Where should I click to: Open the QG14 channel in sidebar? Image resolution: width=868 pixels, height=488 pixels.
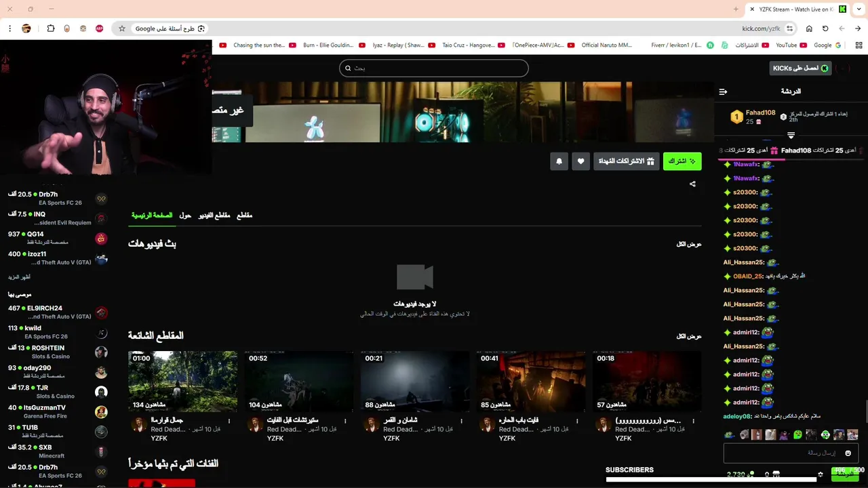[58, 238]
